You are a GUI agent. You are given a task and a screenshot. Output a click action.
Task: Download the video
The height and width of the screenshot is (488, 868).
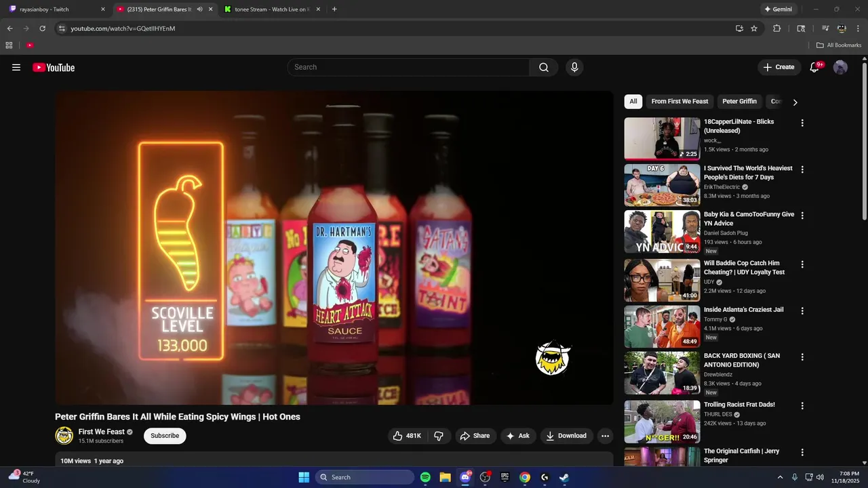(x=567, y=436)
